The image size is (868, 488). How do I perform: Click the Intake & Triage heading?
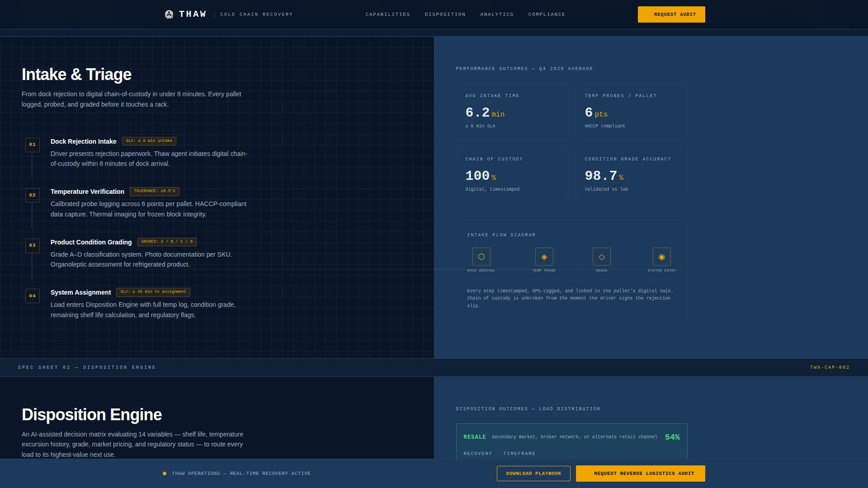click(76, 75)
